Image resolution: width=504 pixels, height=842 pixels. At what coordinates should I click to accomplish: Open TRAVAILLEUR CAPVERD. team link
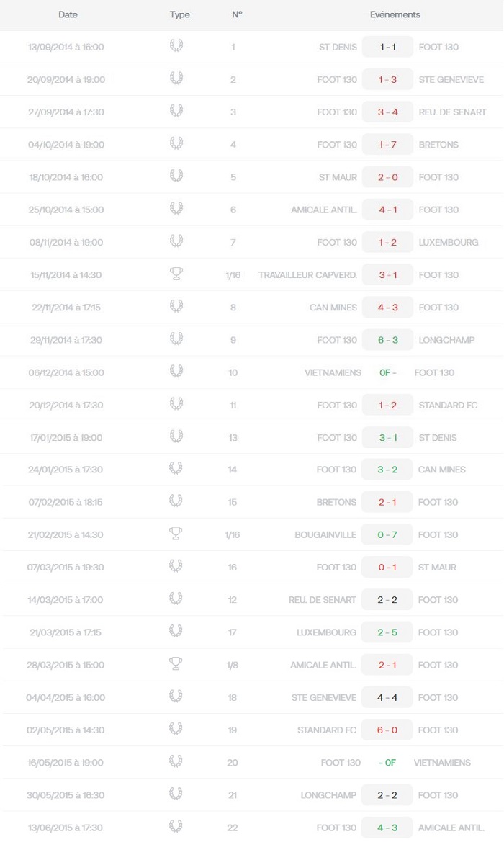307,275
